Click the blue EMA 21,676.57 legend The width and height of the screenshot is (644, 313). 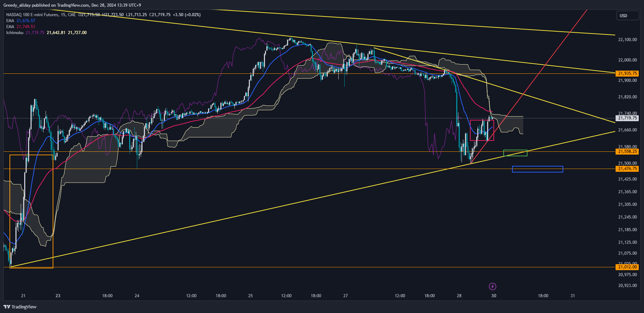click(x=21, y=21)
